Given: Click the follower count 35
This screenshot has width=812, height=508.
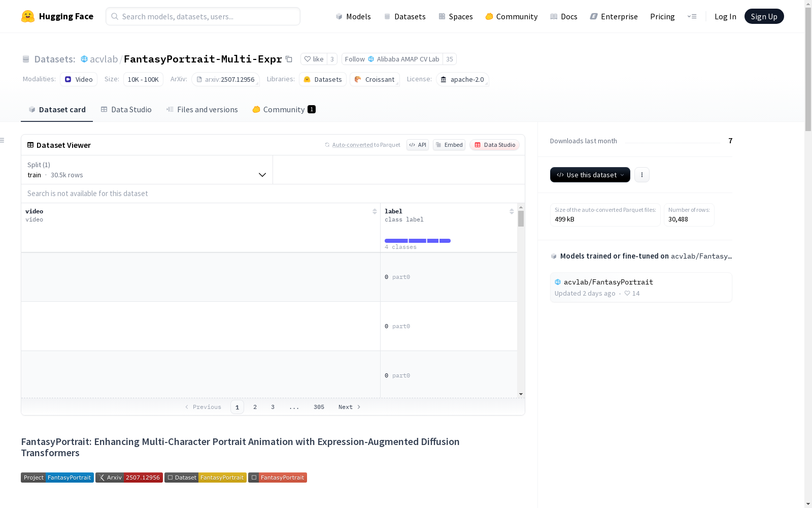Looking at the screenshot, I should [449, 59].
